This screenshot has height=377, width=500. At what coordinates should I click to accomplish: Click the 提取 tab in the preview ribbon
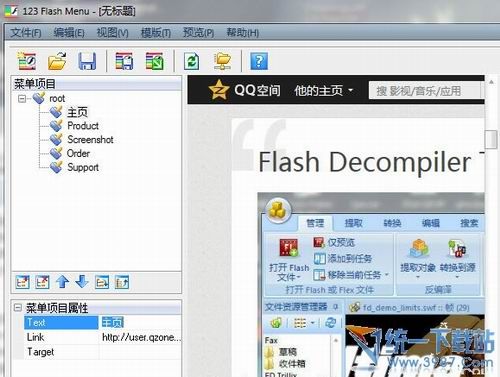(x=354, y=223)
